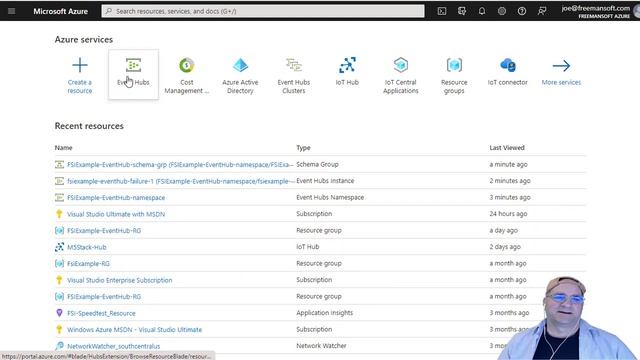Open Cost Management service
This screenshot has width=640, height=360.
click(x=187, y=76)
